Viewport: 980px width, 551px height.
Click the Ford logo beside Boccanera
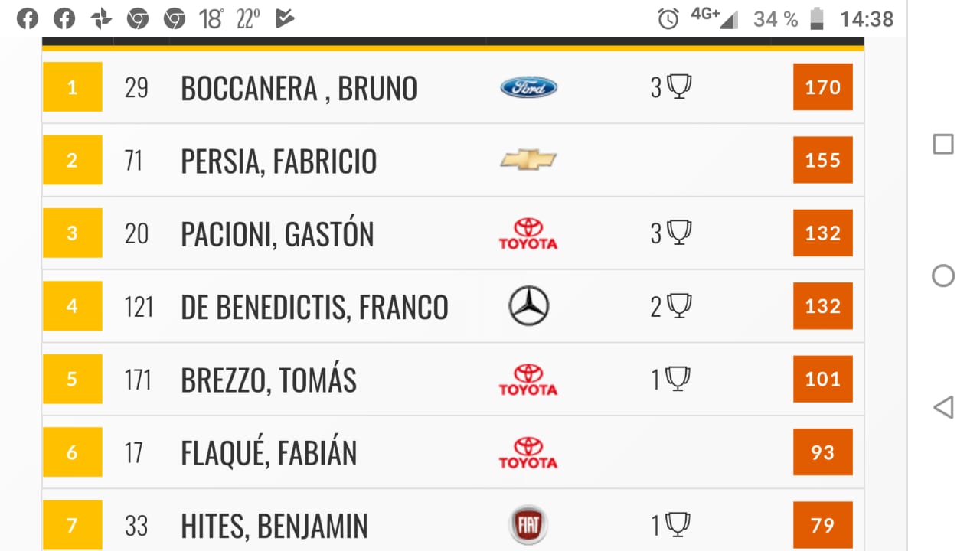pos(528,87)
